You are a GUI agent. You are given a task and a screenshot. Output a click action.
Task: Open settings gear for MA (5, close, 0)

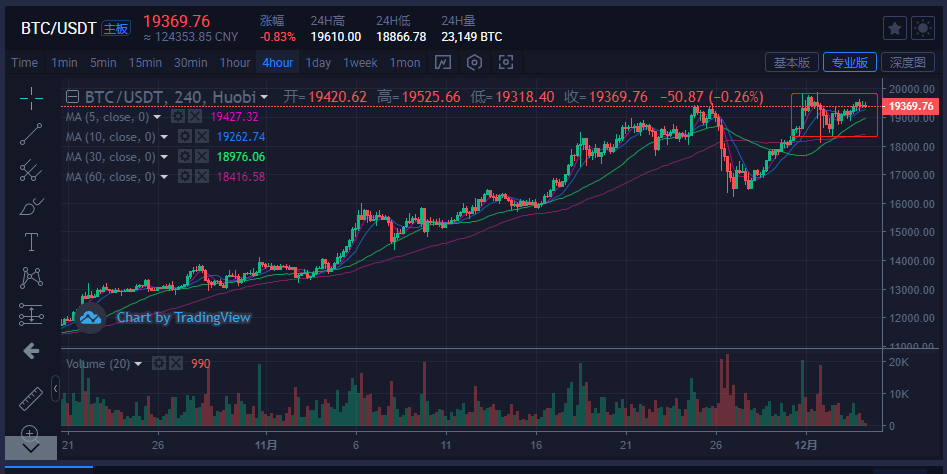pyautogui.click(x=178, y=117)
